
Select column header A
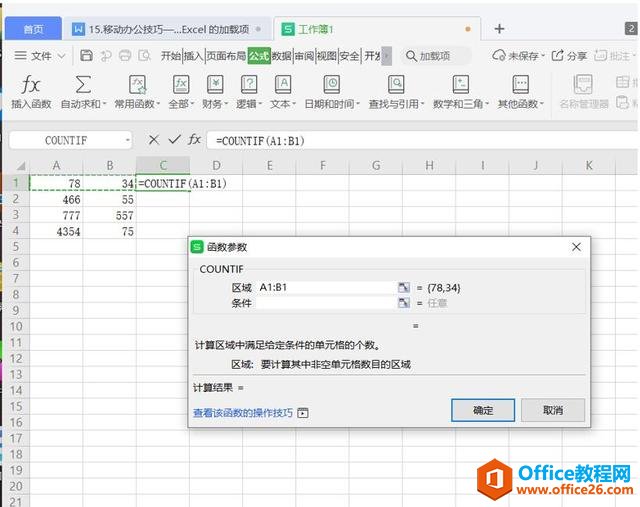click(56, 165)
